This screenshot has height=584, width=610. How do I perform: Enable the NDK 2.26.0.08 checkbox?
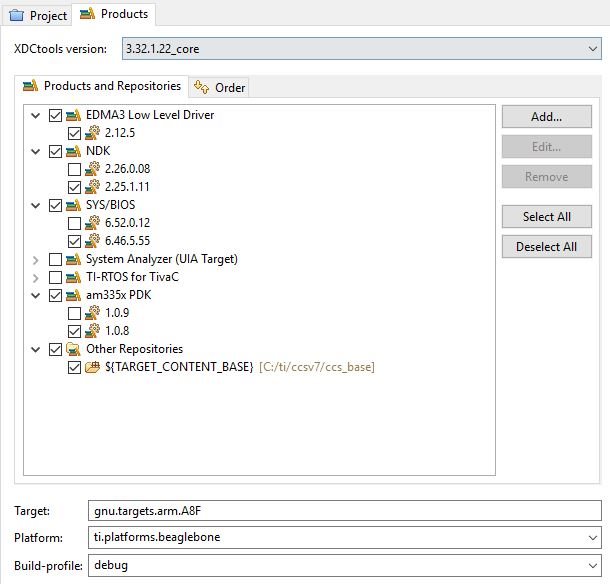[x=74, y=169]
